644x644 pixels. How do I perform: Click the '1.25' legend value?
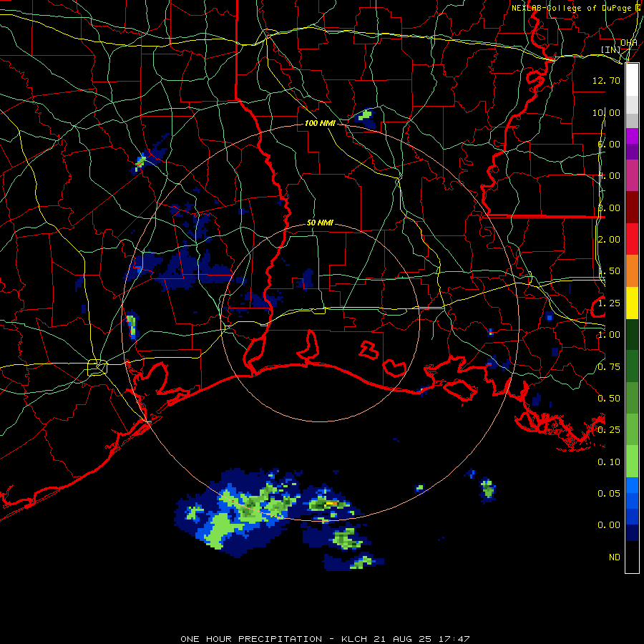[x=609, y=303]
